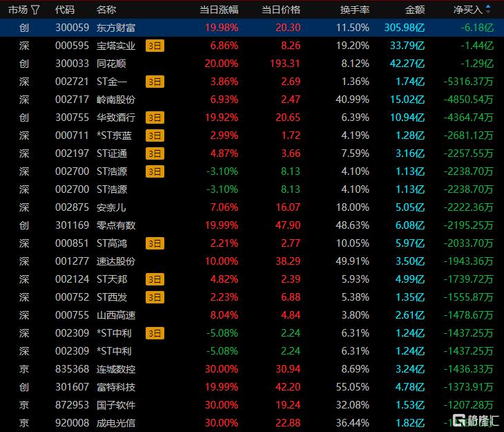The height and width of the screenshot is (432, 504).
Task: Click amount 33.79亿 for 宝塔实业
Action: pyautogui.click(x=407, y=46)
